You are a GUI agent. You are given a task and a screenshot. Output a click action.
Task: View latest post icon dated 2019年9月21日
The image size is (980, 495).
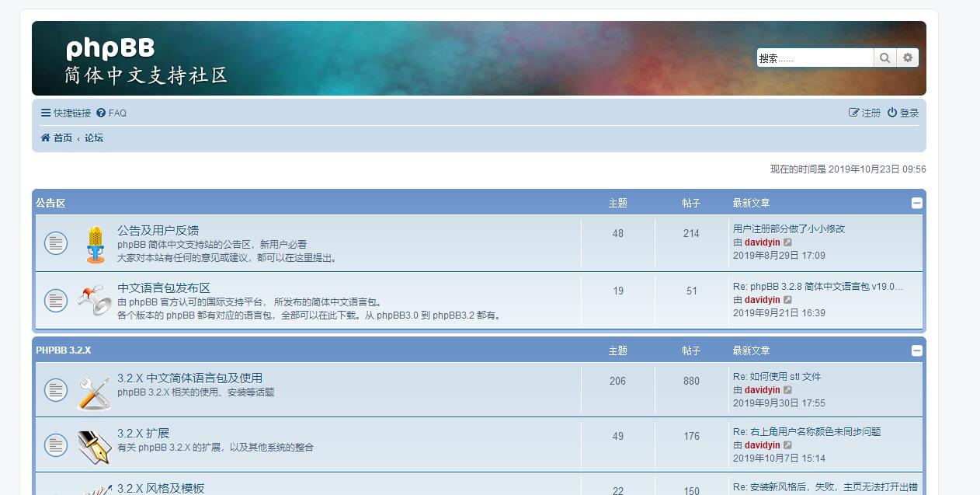tap(787, 300)
